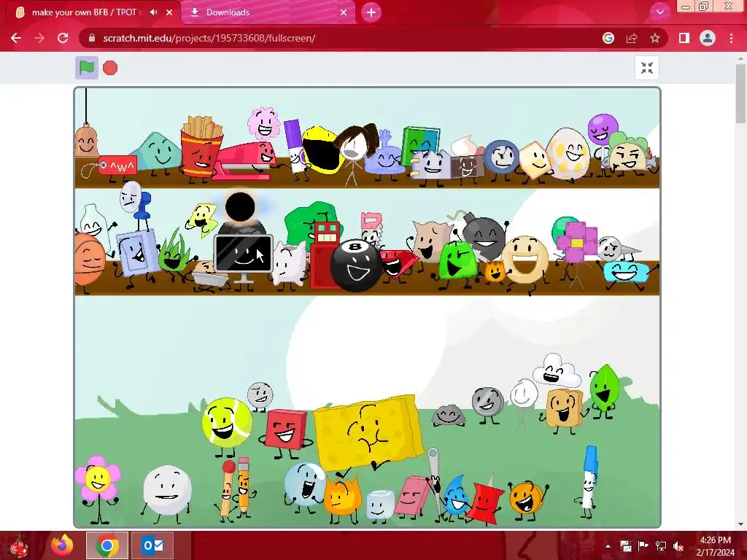Expand the tab search dropdown arrow
This screenshot has height=560, width=747.
[x=659, y=12]
